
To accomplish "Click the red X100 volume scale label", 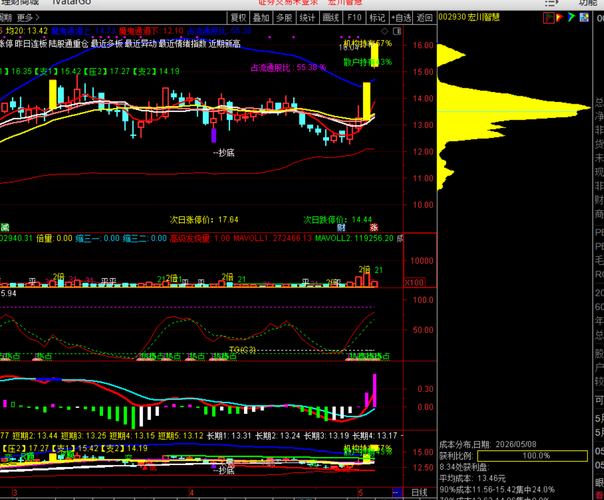I will pos(414,282).
